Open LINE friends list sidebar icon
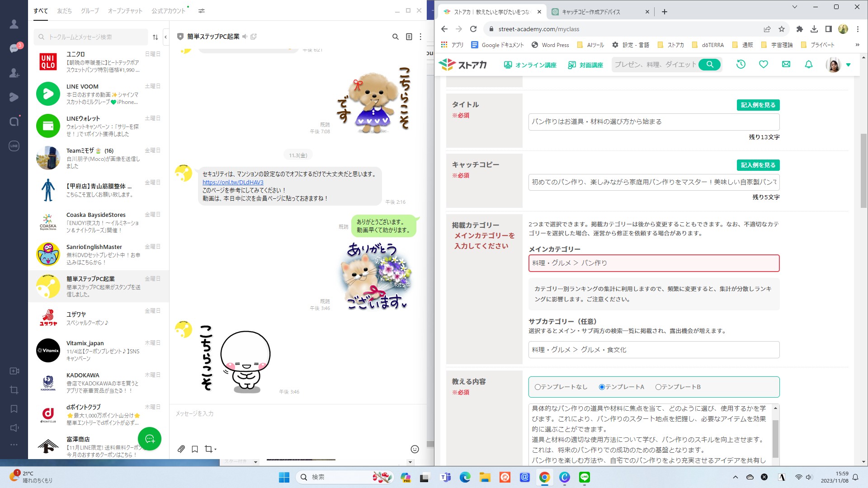The image size is (868, 488). point(14,24)
